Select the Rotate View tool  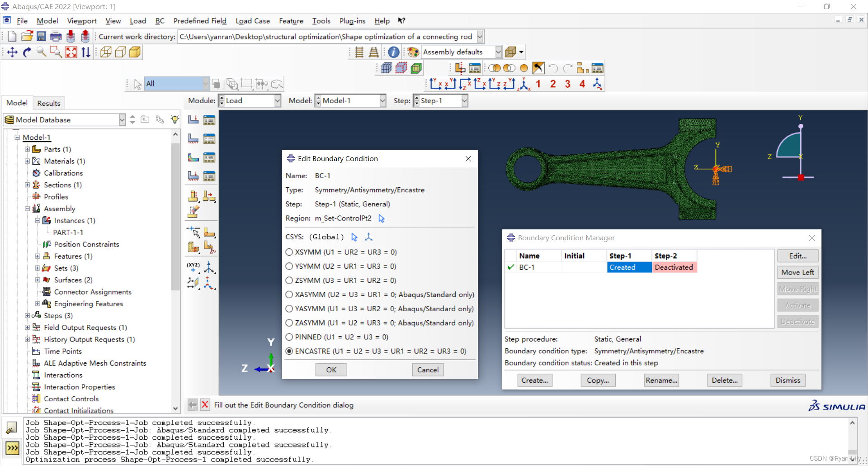[x=27, y=52]
